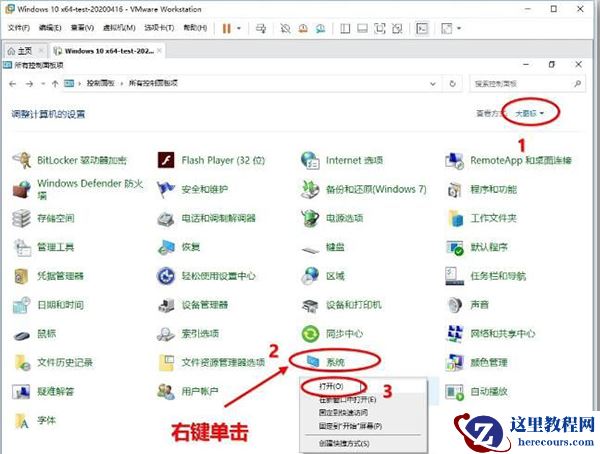Open the 鼠标 link
The width and height of the screenshot is (600, 454).
46,334
